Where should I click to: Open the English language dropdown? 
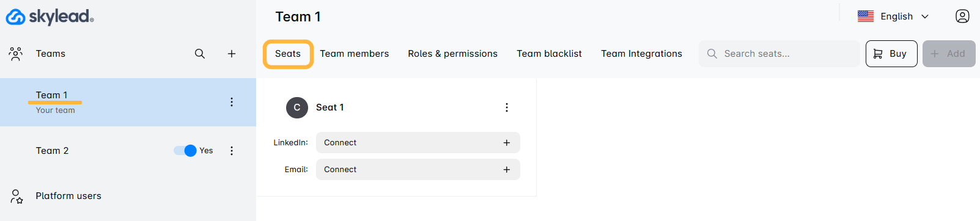tap(893, 16)
